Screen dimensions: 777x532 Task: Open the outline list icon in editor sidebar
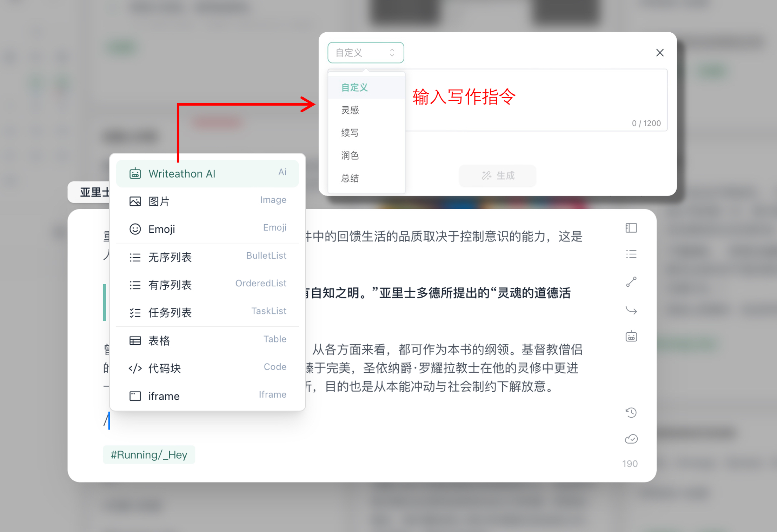[631, 254]
